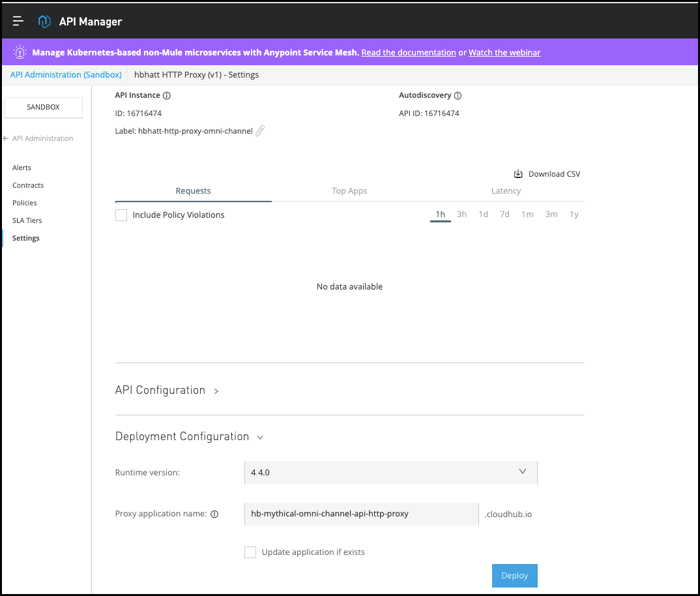Open Read the documentation link

click(409, 53)
